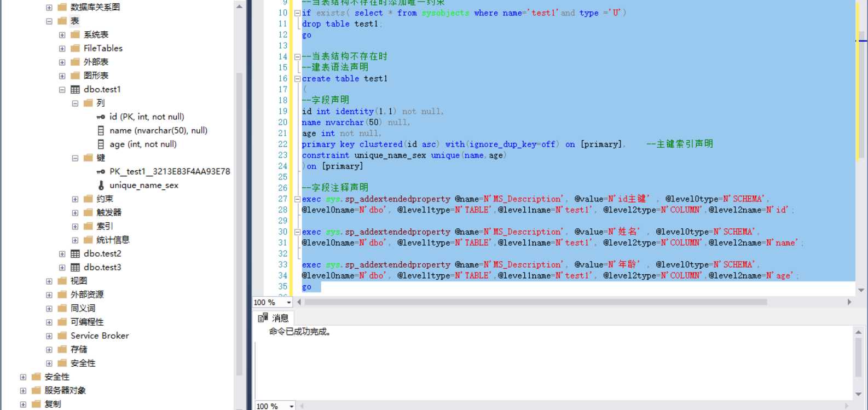Click the folder icon of FileTables
The width and height of the screenshot is (868, 410).
tap(76, 48)
